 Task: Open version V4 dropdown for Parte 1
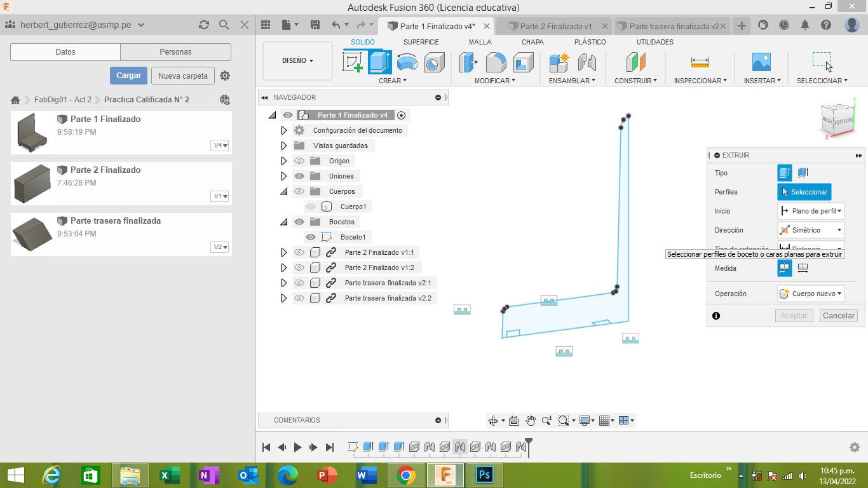pyautogui.click(x=220, y=146)
